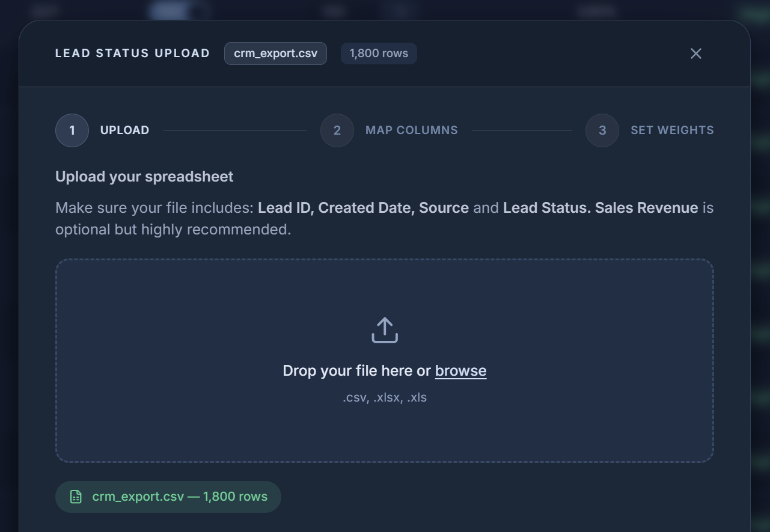Select step 1 Upload circle
The height and width of the screenshot is (532, 770).
(x=72, y=130)
